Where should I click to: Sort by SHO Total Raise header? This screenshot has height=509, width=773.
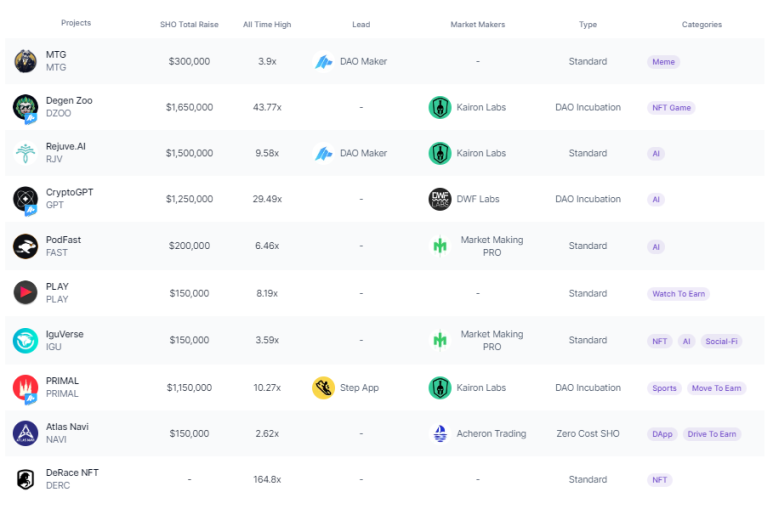tap(189, 24)
